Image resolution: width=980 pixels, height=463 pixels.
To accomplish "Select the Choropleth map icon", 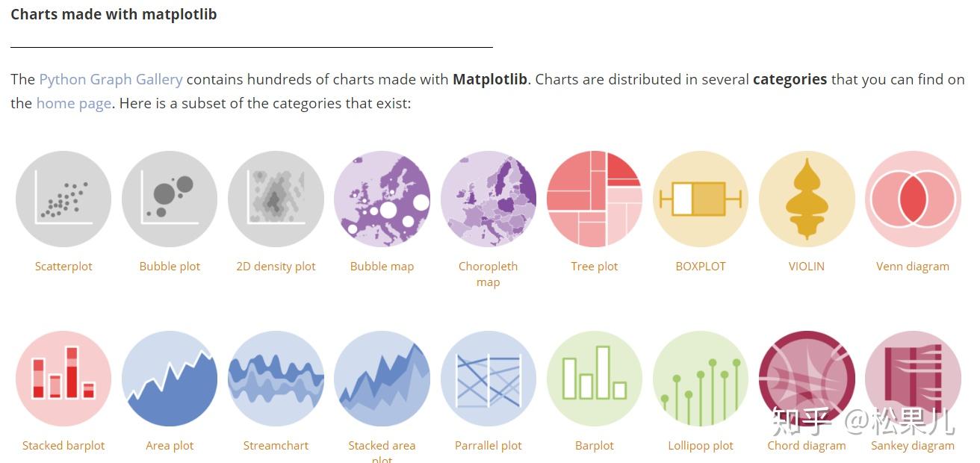I will coord(488,199).
